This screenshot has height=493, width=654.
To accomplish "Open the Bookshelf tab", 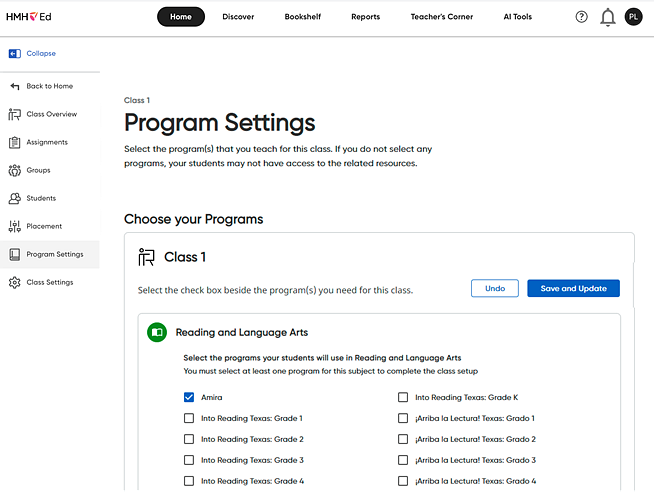I will (x=303, y=17).
